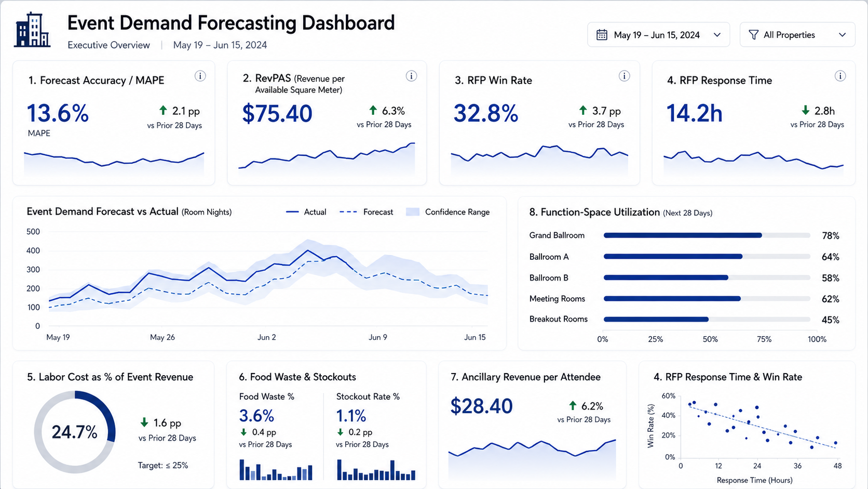The width and height of the screenshot is (868, 489).
Task: Click the Meeting Rooms label
Action: click(557, 299)
